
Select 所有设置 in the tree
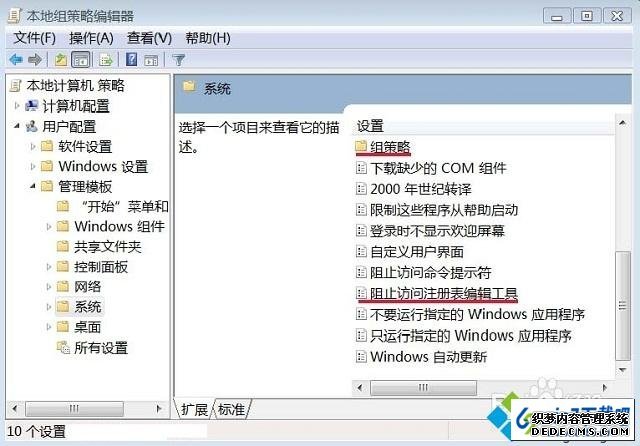101,348
